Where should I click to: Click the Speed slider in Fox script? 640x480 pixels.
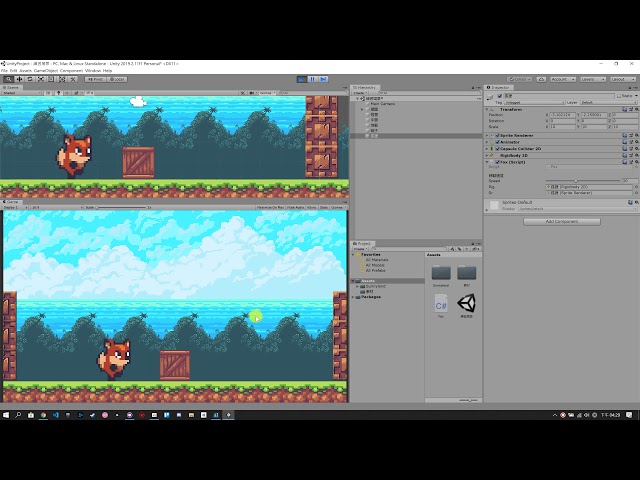click(x=583, y=181)
